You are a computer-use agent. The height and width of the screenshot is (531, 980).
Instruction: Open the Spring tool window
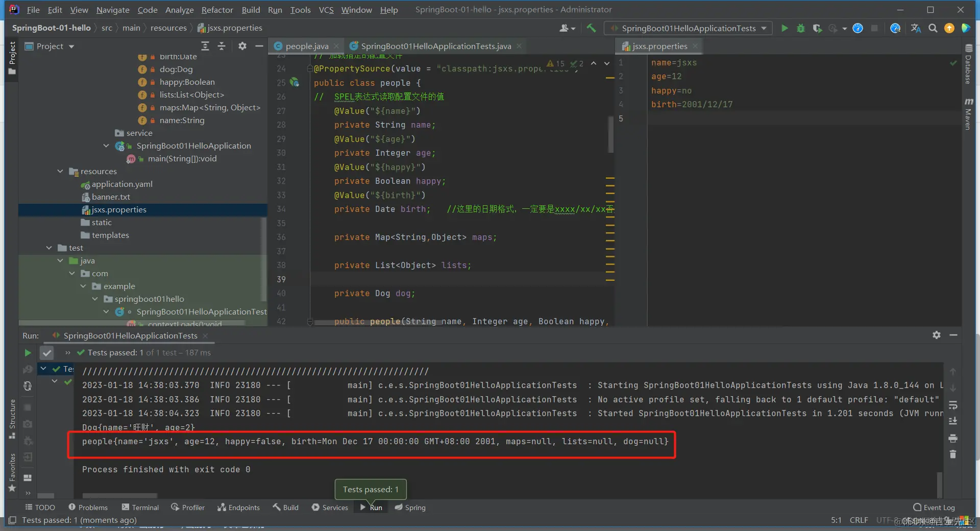[x=410, y=507]
